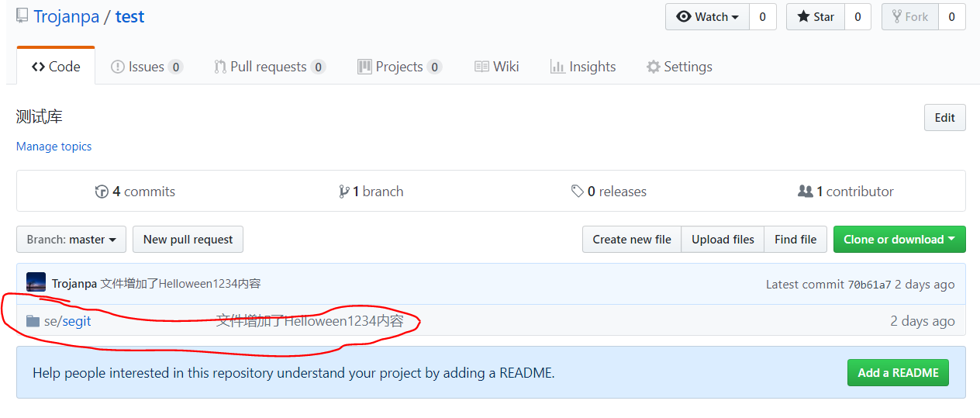View the 4 commits history

pos(135,192)
